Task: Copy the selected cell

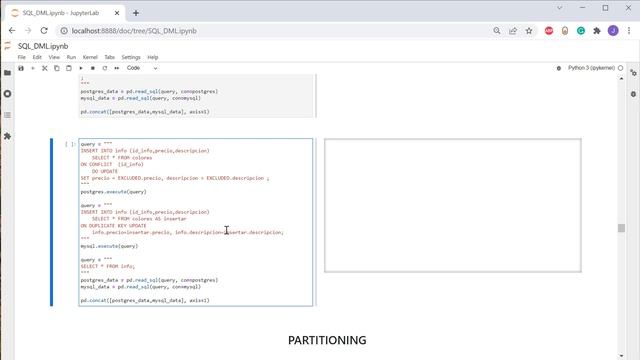Action: 57,68
